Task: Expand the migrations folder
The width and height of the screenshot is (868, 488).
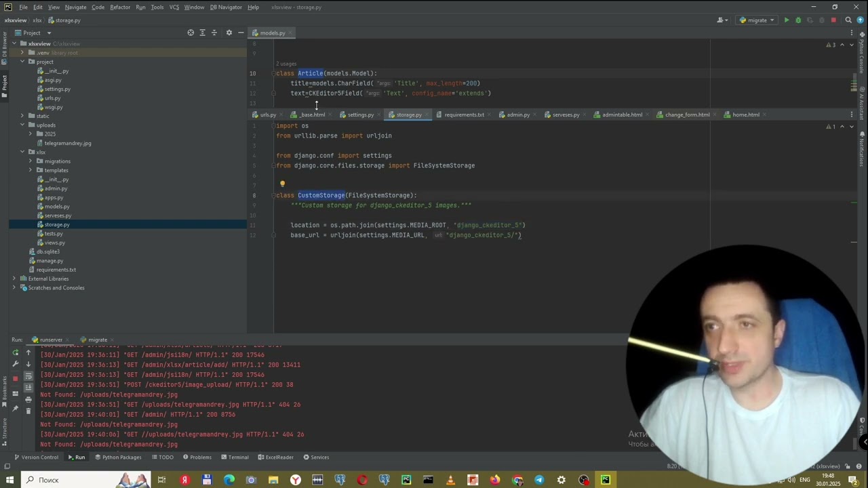Action: click(31, 161)
